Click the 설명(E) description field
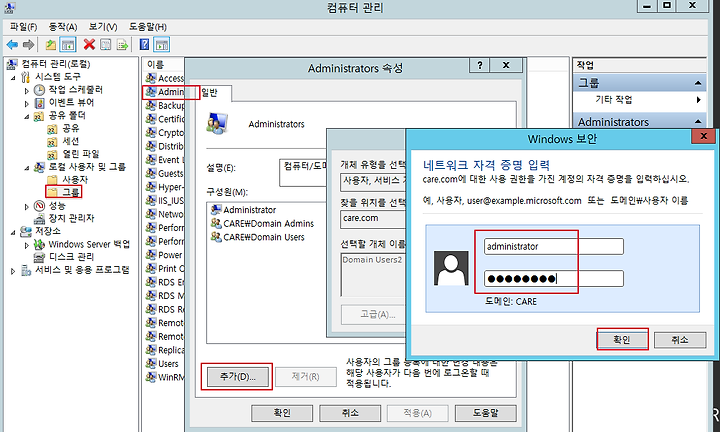Image resolution: width=720 pixels, height=432 pixels. 304,172
